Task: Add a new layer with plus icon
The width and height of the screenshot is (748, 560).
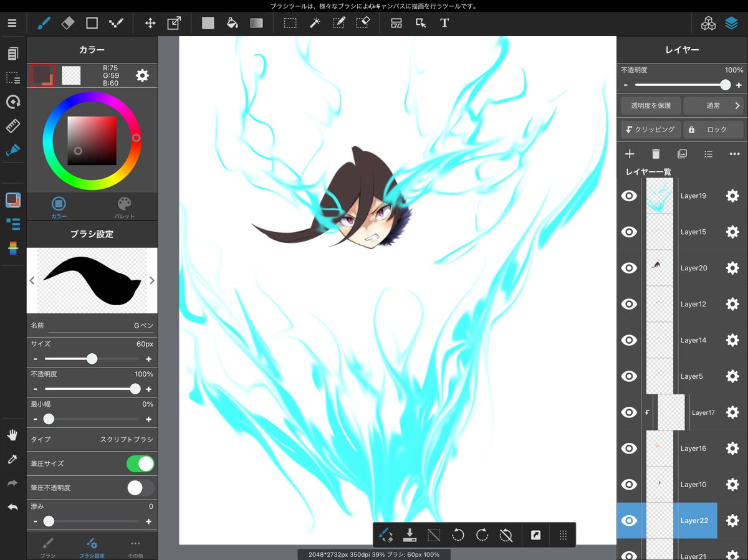Action: (630, 154)
